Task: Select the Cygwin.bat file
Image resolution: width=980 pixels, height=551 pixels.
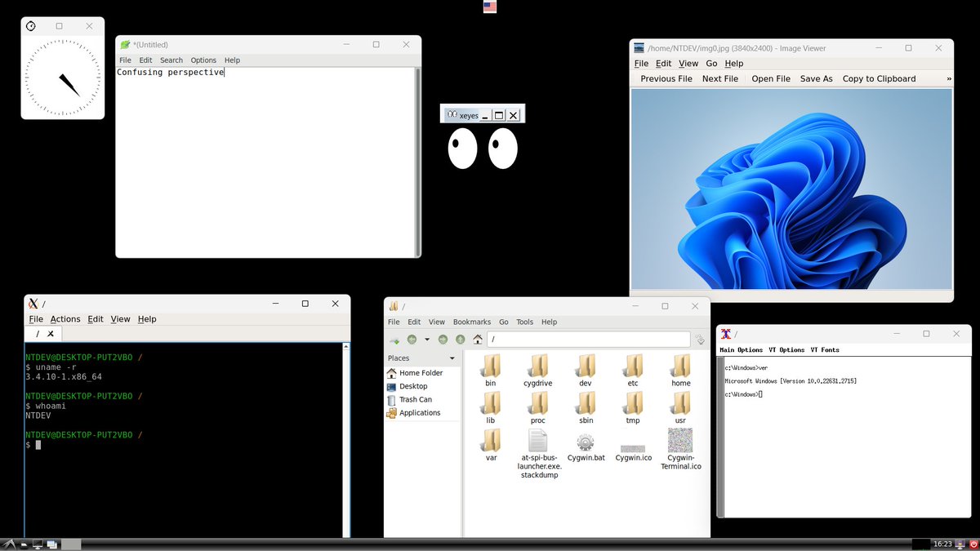Action: [586, 447]
